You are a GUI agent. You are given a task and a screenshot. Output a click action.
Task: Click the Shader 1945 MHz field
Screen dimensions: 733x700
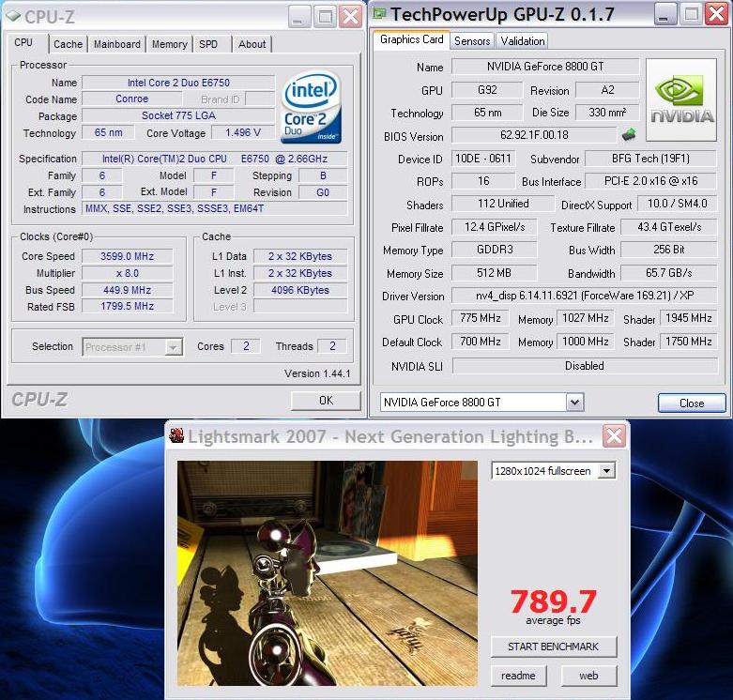point(689,318)
